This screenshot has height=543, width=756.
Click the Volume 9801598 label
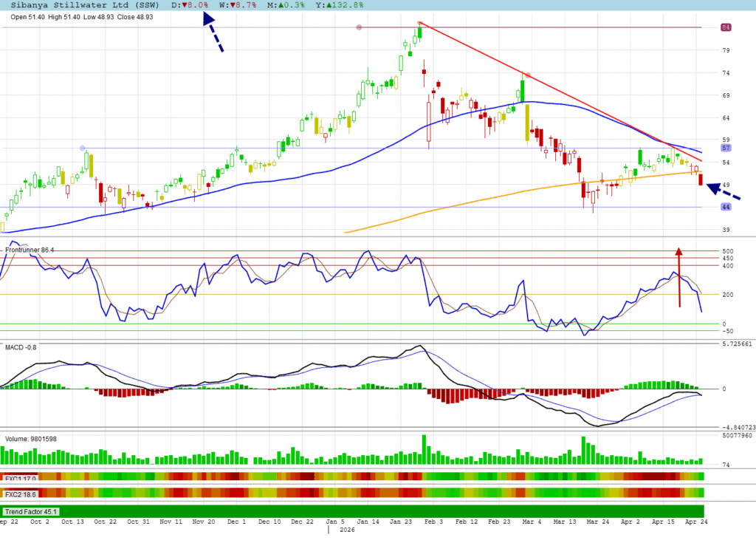coord(31,439)
